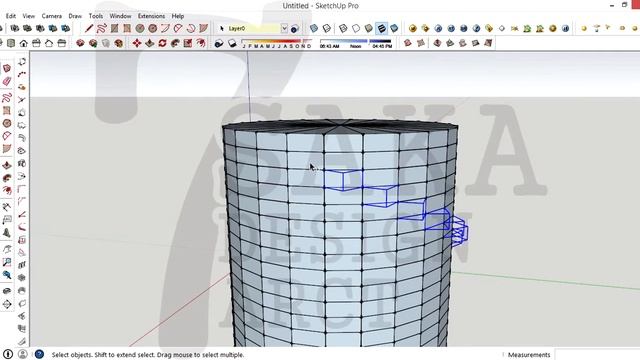Open the Window menu

[120, 16]
